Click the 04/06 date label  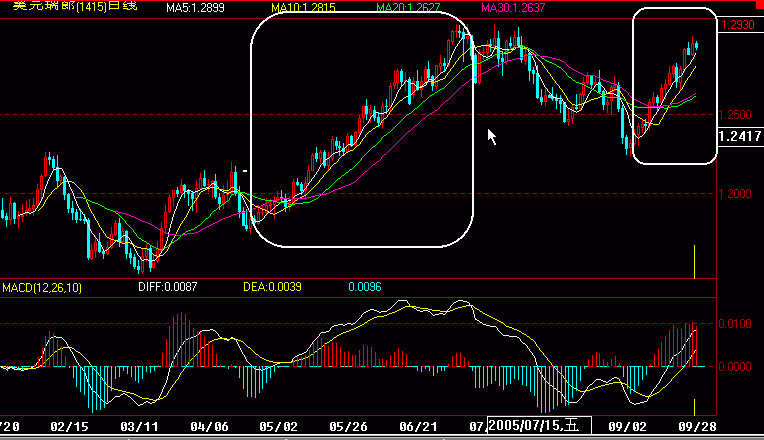point(210,427)
